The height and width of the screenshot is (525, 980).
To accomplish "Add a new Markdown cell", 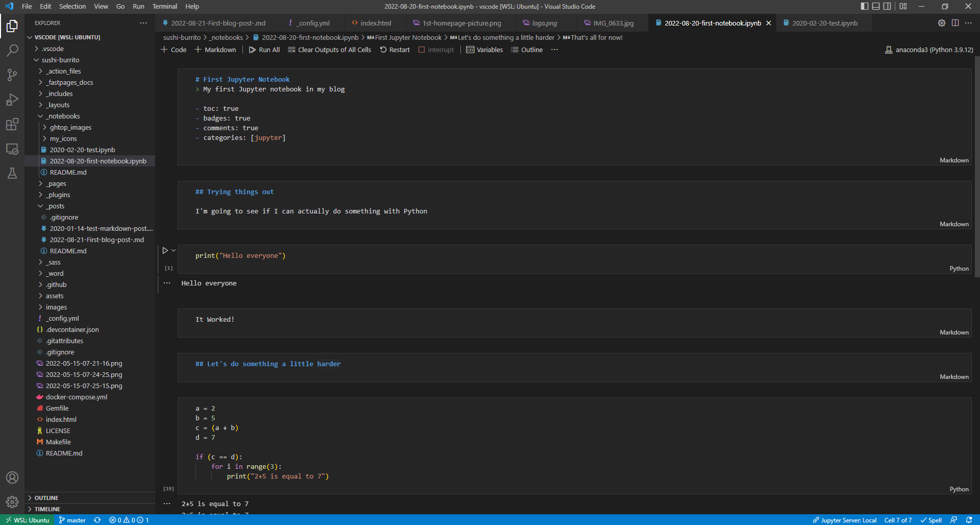I will 215,50.
